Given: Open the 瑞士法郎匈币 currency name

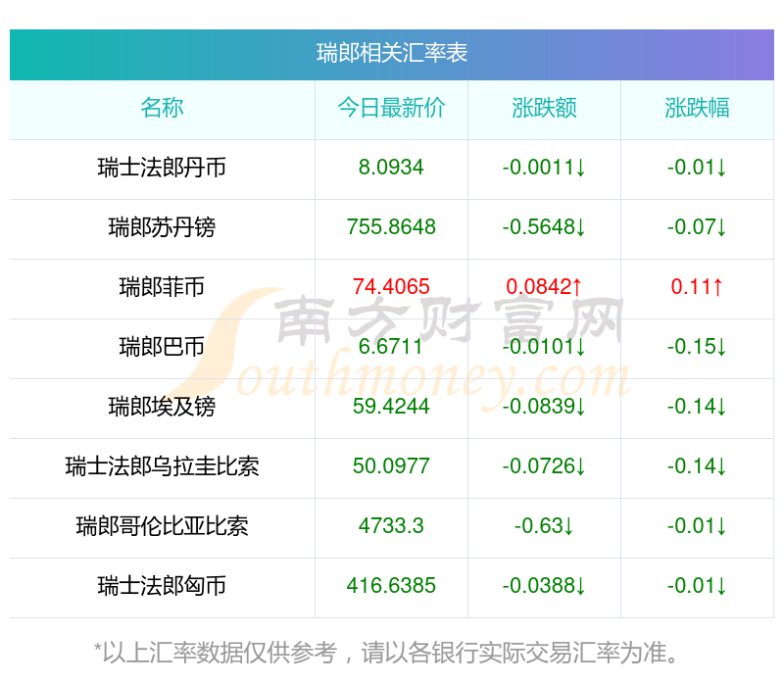Looking at the screenshot, I should [162, 585].
